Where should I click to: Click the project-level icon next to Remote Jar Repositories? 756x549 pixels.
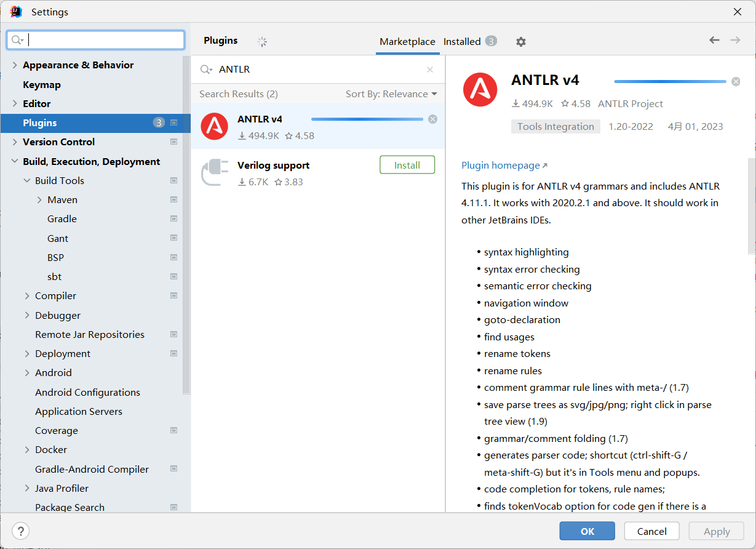point(174,335)
